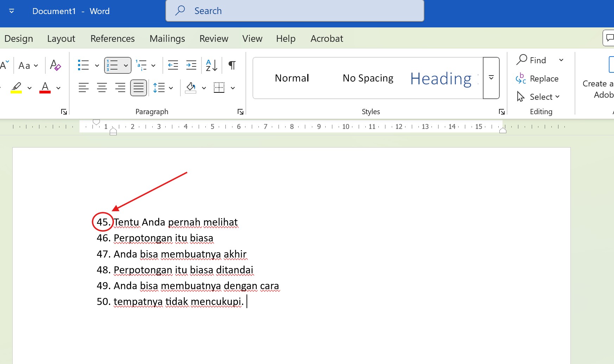Click the Increase Indent icon
The image size is (614, 364).
click(x=191, y=65)
